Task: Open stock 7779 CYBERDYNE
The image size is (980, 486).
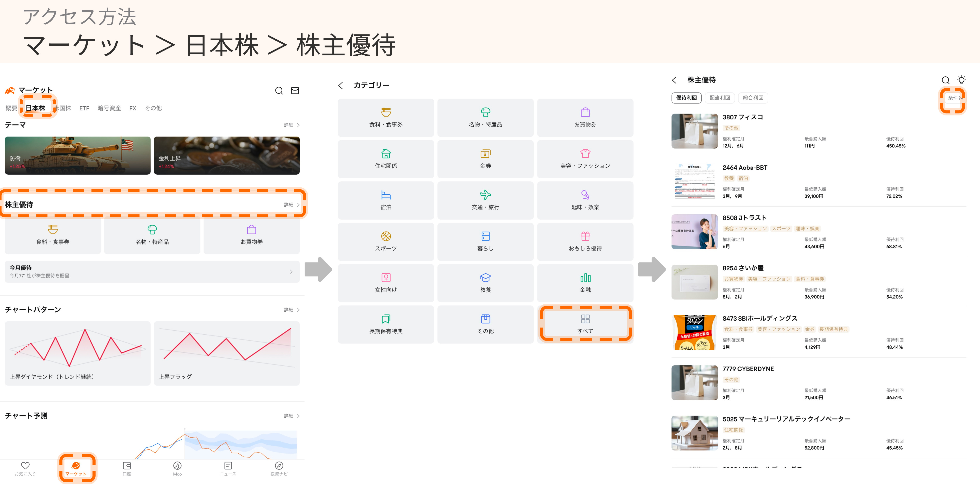Action: (819, 383)
